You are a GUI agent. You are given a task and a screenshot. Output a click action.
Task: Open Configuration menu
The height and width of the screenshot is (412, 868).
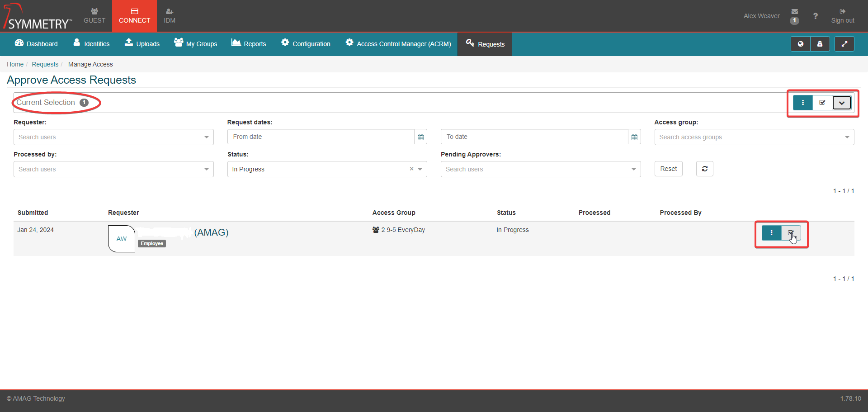(x=306, y=44)
